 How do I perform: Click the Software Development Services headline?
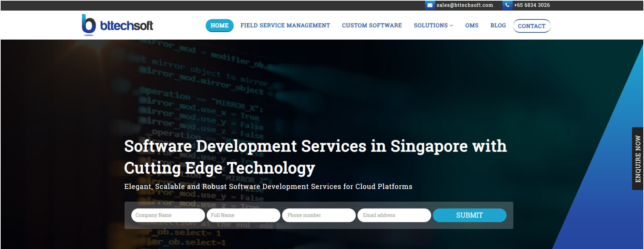[x=316, y=157]
